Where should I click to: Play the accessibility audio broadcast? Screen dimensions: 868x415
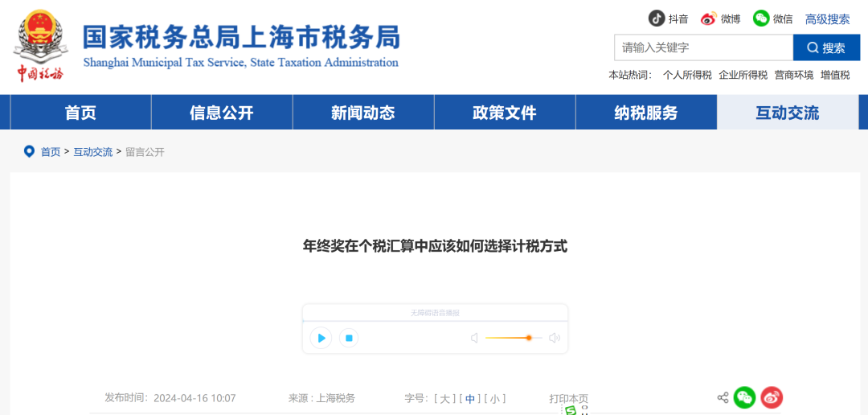click(x=321, y=338)
